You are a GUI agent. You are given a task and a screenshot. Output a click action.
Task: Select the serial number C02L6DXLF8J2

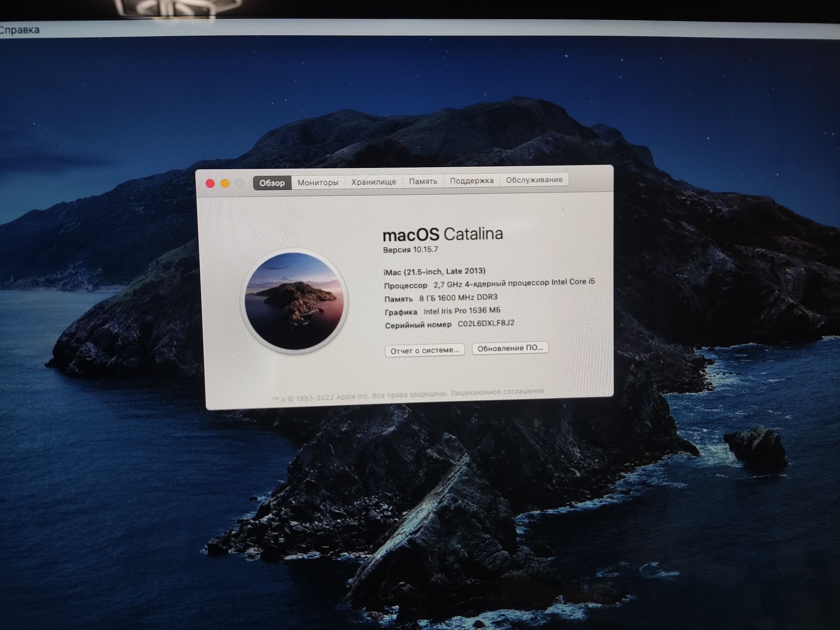[486, 323]
